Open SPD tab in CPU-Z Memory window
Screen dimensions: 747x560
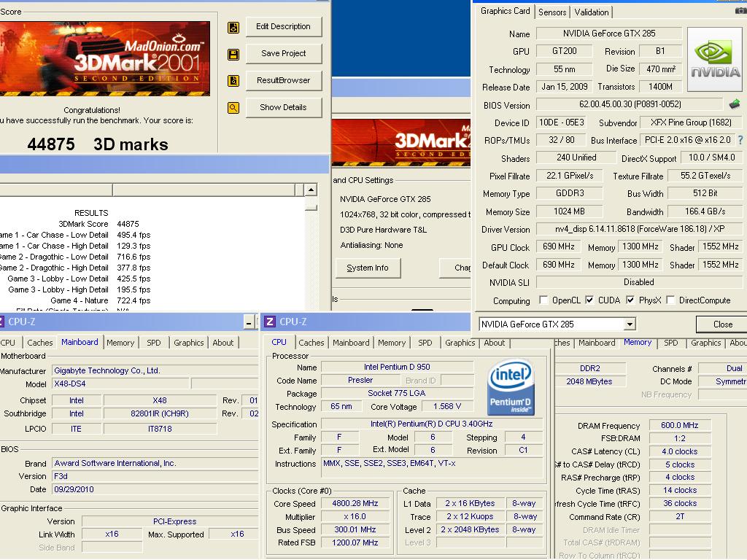pos(671,343)
